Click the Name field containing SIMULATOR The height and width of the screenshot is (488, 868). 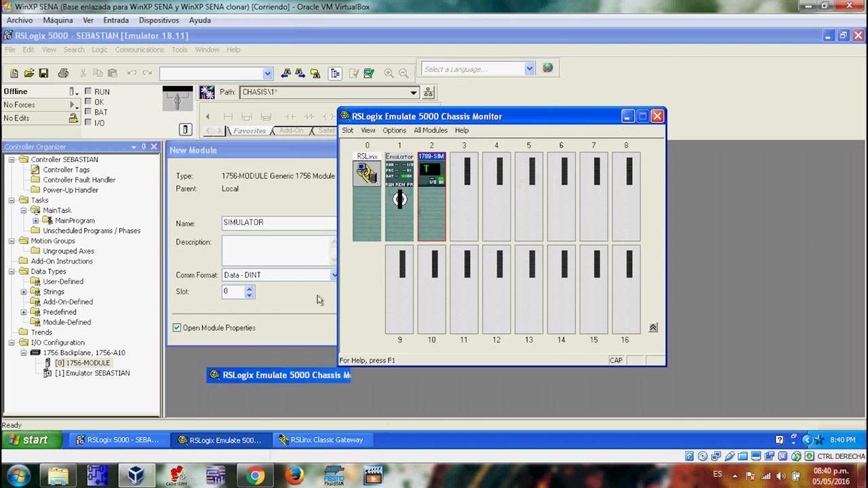coord(279,223)
